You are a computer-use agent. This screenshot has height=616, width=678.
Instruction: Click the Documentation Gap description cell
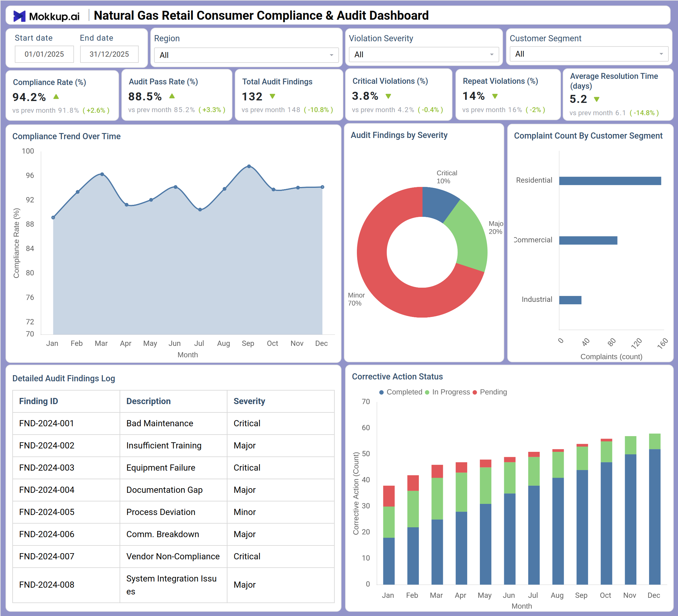click(174, 490)
